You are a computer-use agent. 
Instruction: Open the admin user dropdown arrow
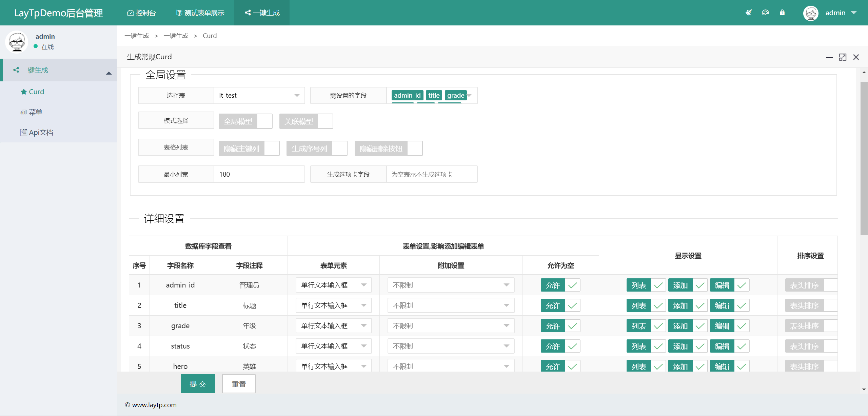(x=854, y=13)
